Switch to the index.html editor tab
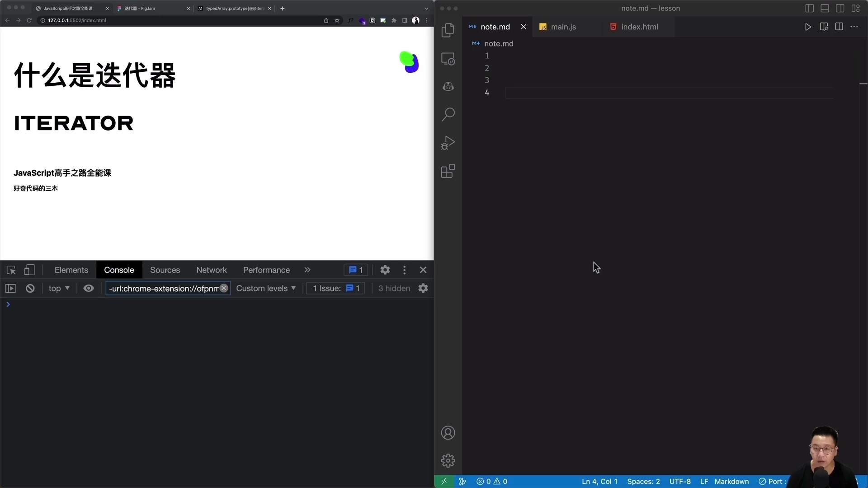The width and height of the screenshot is (868, 488). [639, 27]
